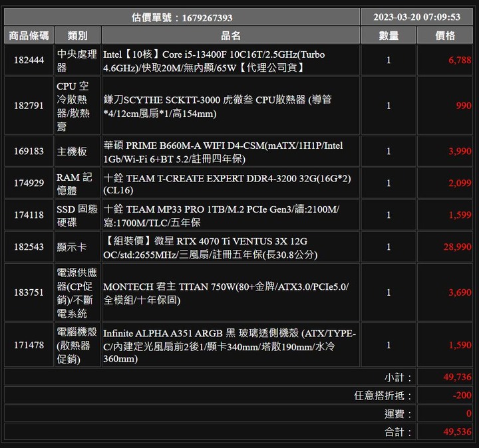Screen dimensions: 479x448
Task: Click the TEAM T-CREATE EXPERT DDR4-3200 name
Action: coord(227,183)
